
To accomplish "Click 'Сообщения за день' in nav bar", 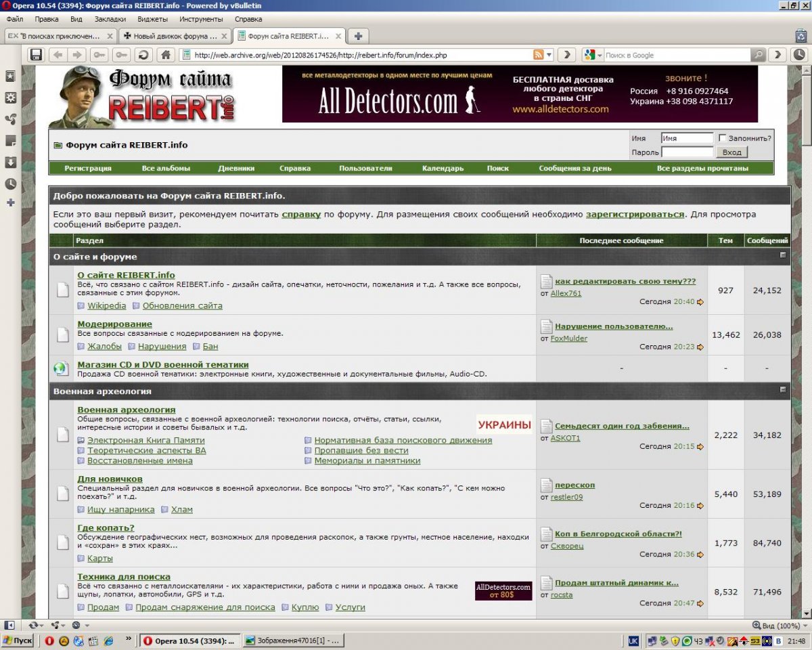I will [575, 168].
